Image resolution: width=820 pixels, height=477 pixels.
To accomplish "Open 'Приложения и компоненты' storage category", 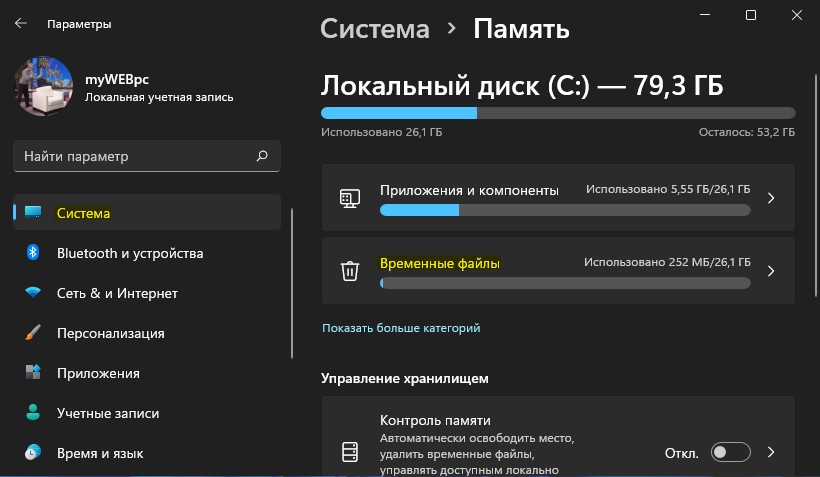I will pyautogui.click(x=558, y=198).
